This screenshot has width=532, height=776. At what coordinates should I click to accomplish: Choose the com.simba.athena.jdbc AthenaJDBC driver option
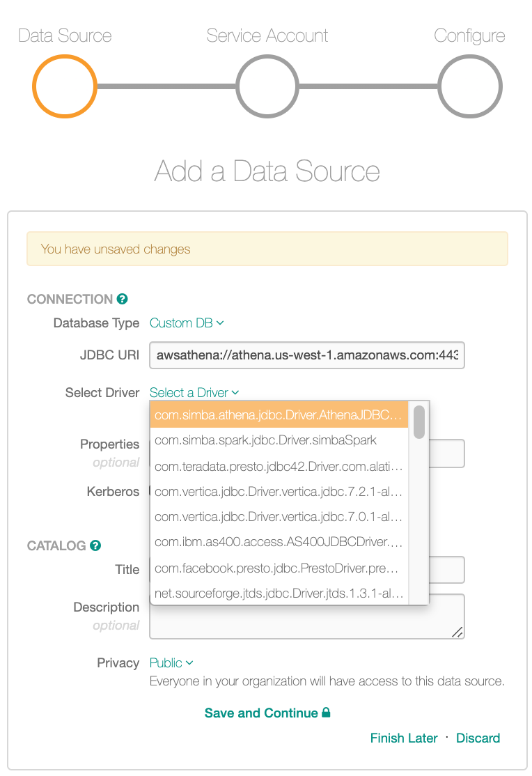(279, 414)
